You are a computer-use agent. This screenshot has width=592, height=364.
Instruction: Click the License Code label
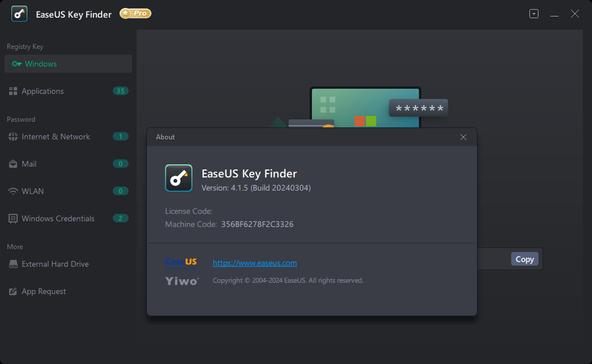tap(189, 211)
